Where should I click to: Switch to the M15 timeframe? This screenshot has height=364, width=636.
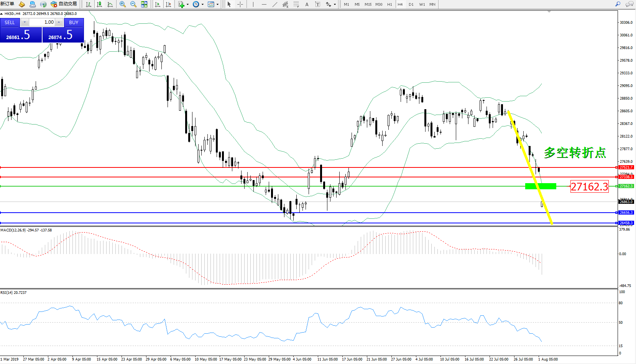(368, 4)
